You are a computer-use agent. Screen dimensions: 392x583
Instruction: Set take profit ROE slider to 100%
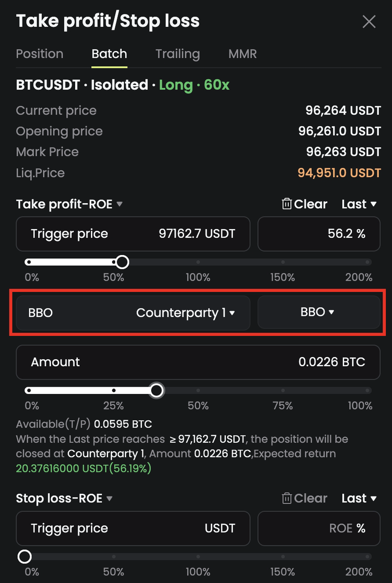[x=198, y=262]
